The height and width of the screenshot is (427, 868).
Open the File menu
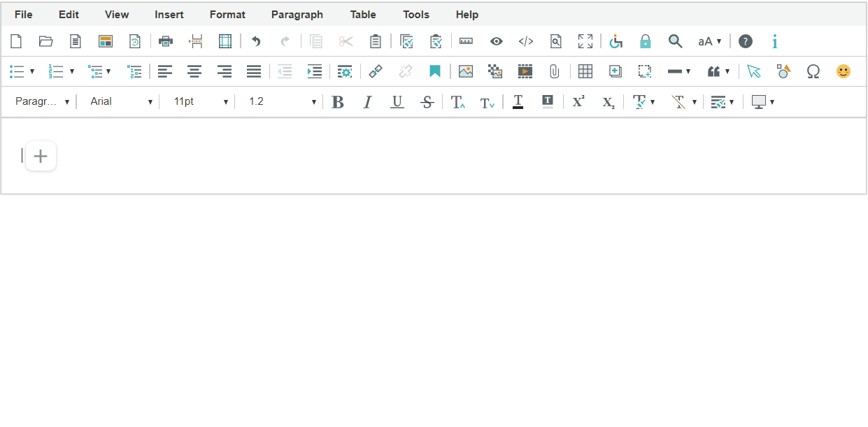(x=23, y=15)
